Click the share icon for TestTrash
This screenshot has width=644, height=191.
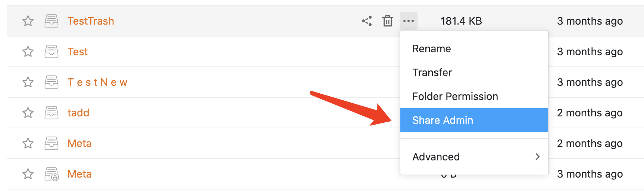point(367,21)
